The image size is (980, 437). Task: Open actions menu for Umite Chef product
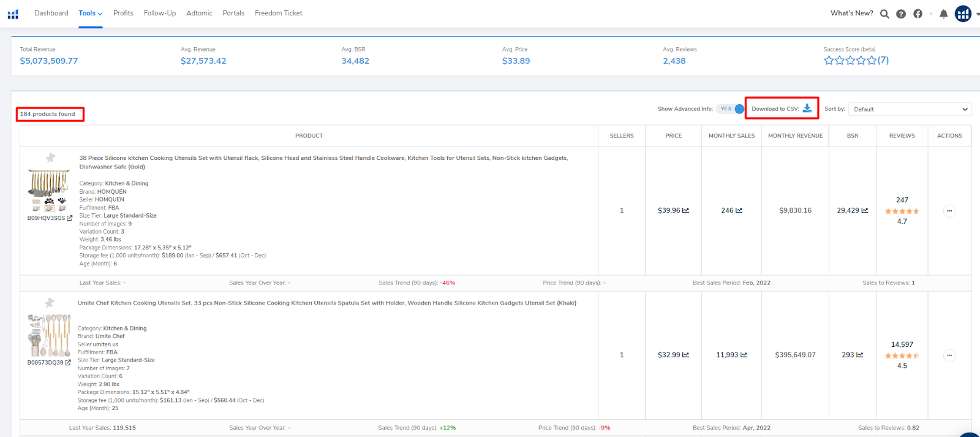tap(949, 355)
